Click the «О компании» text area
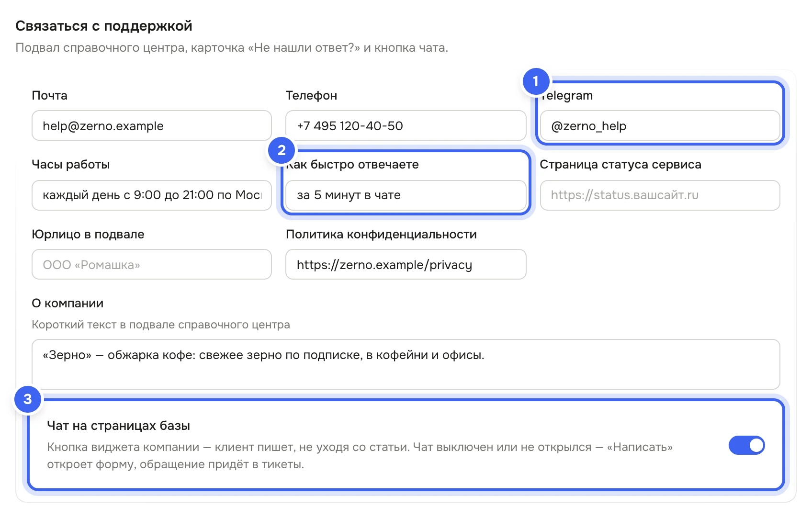This screenshot has height=518, width=812. [406, 364]
